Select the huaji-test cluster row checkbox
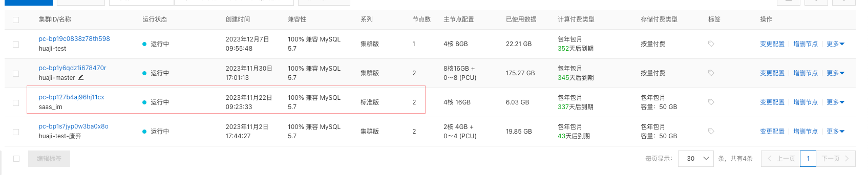This screenshot has width=868, height=193. (x=16, y=45)
